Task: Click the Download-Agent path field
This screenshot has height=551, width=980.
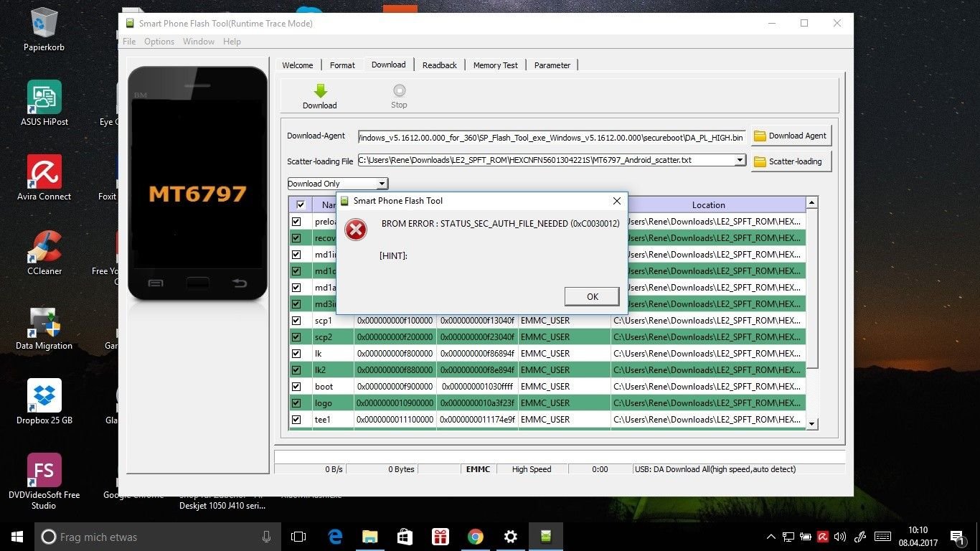Action: [552, 136]
